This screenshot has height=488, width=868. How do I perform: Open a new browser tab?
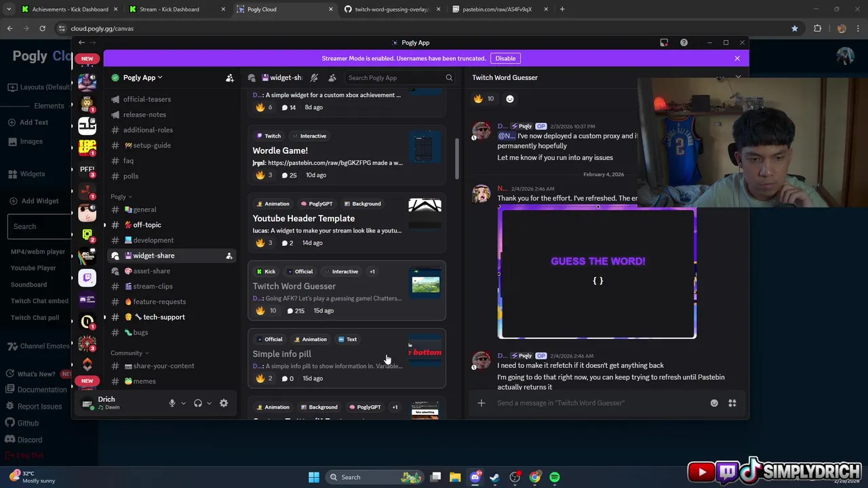click(562, 9)
